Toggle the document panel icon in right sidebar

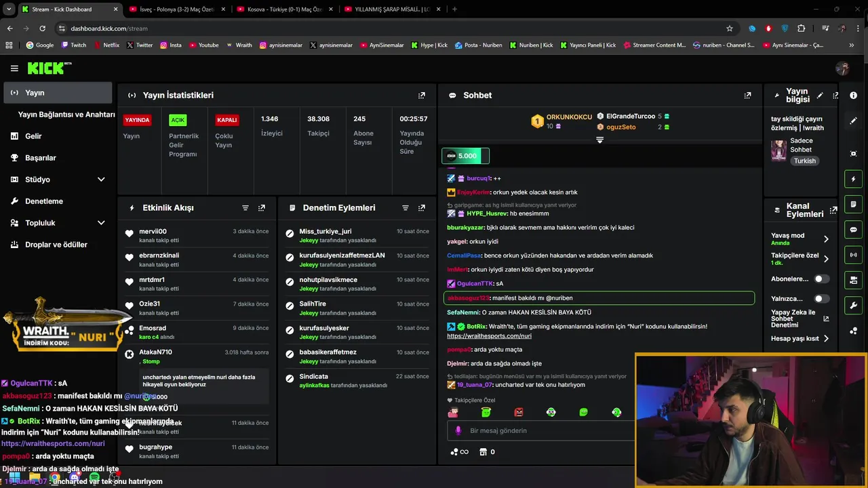coord(854,204)
